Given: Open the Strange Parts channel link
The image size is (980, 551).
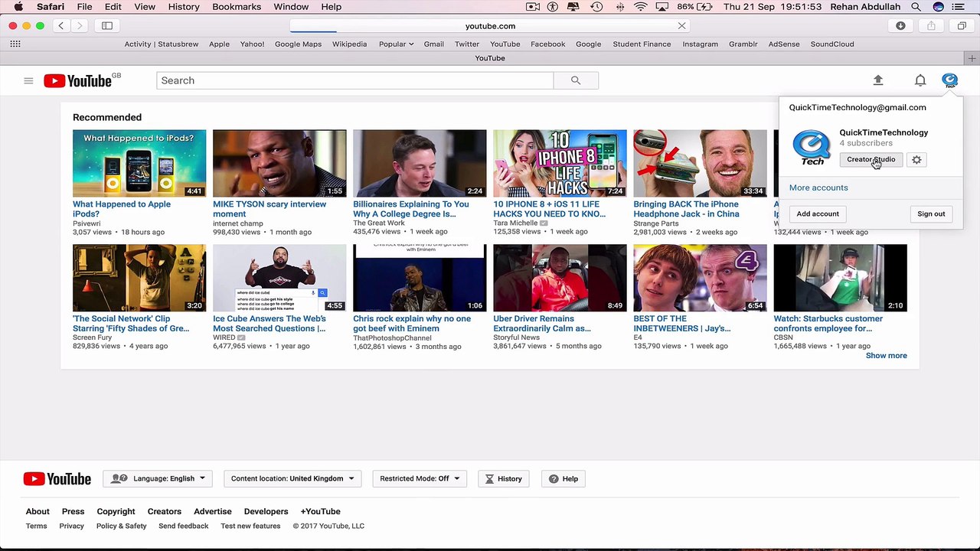Looking at the screenshot, I should pyautogui.click(x=655, y=223).
